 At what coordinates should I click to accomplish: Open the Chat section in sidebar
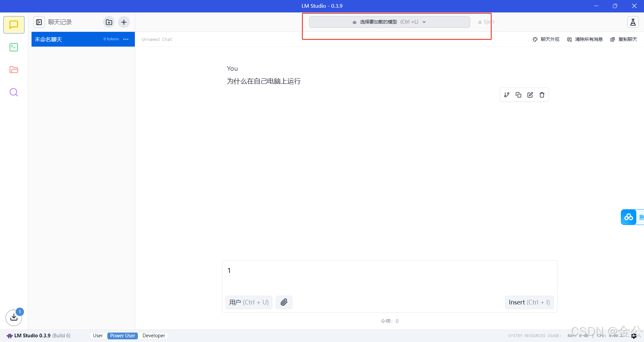pyautogui.click(x=14, y=25)
